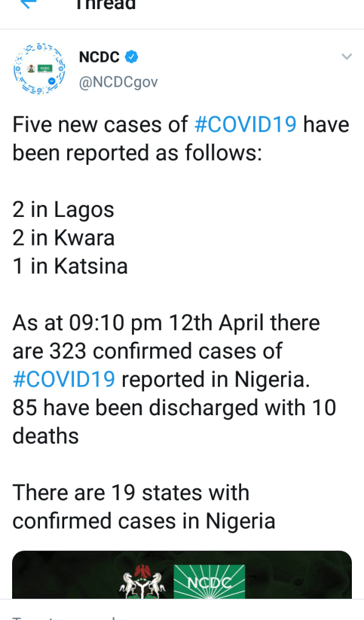Tap the blue verified badge

(132, 58)
